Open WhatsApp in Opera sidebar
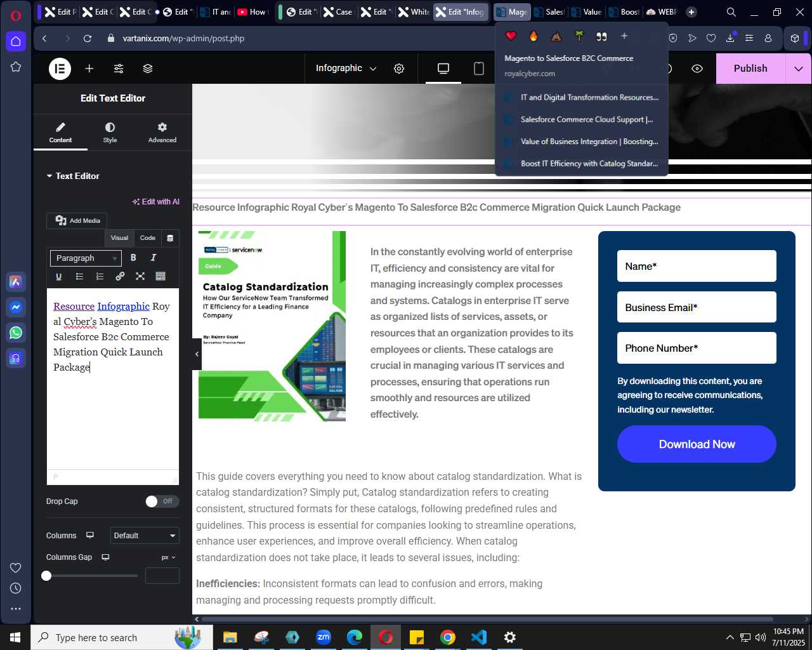This screenshot has width=812, height=650. coord(16,333)
